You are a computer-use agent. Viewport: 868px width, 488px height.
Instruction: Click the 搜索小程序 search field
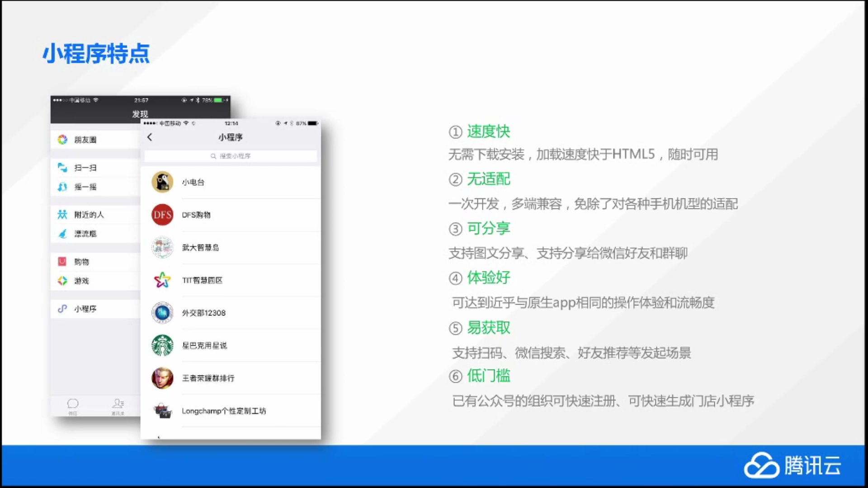pos(231,156)
